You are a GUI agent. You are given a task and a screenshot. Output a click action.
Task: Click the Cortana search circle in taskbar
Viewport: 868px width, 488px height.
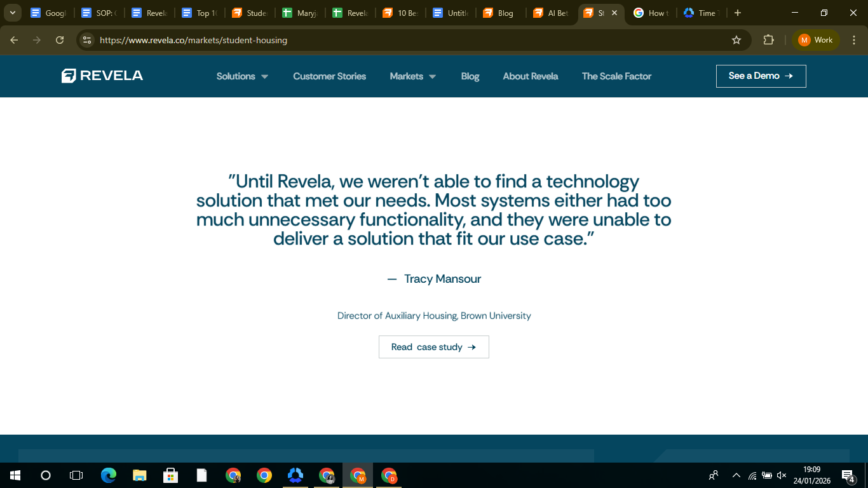pos(46,475)
